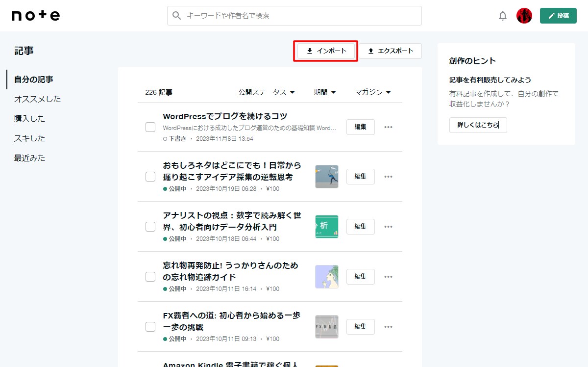Edit the FX覇者への道 article
This screenshot has height=367, width=588.
click(x=361, y=327)
